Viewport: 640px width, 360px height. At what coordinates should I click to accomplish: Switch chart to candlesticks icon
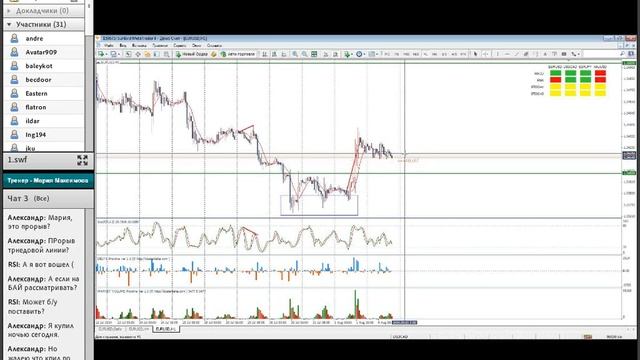[274, 54]
